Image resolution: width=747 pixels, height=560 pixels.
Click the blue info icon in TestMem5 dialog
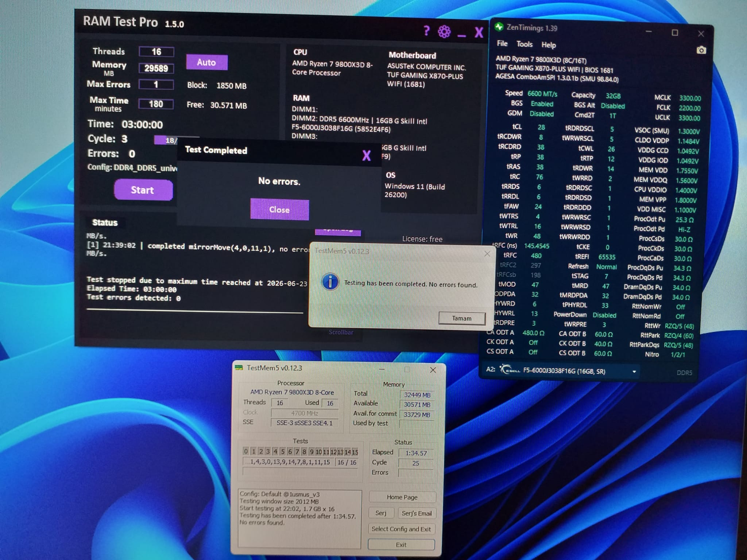[330, 282]
